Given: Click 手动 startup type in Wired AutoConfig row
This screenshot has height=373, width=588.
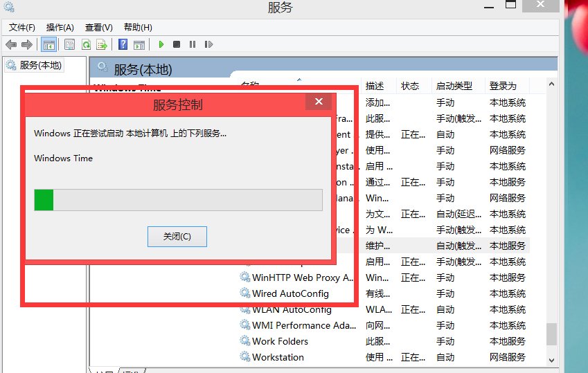Looking at the screenshot, I should pyautogui.click(x=445, y=293).
